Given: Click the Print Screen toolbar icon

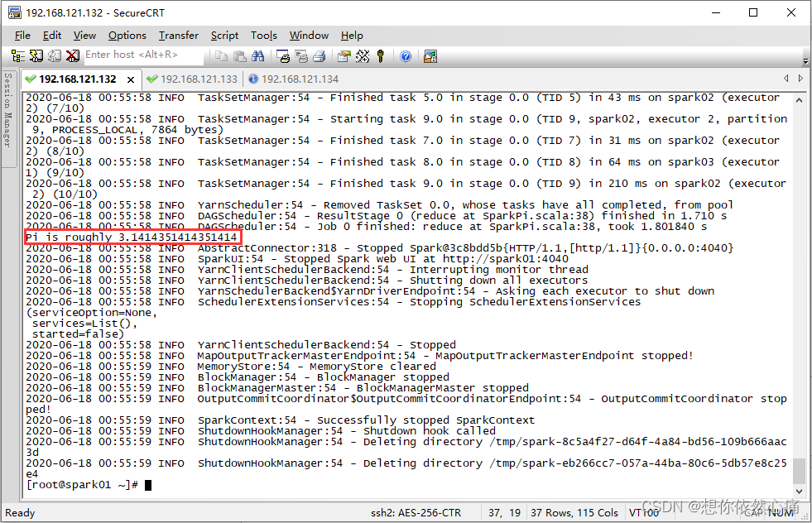Looking at the screenshot, I should point(283,56).
